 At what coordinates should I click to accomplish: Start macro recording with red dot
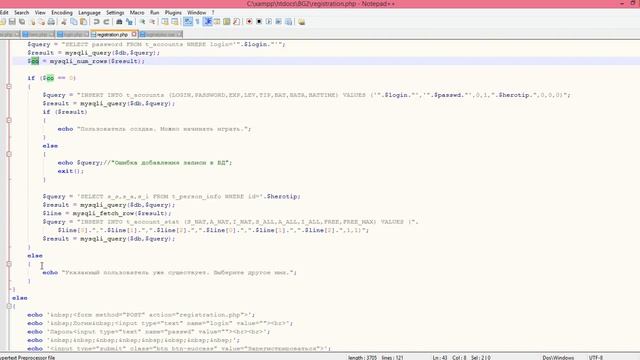pyautogui.click(x=249, y=22)
